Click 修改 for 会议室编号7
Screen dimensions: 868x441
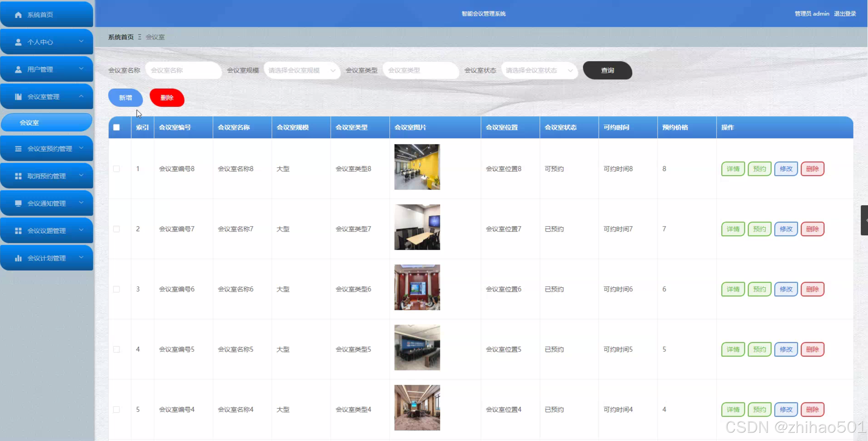pos(786,229)
